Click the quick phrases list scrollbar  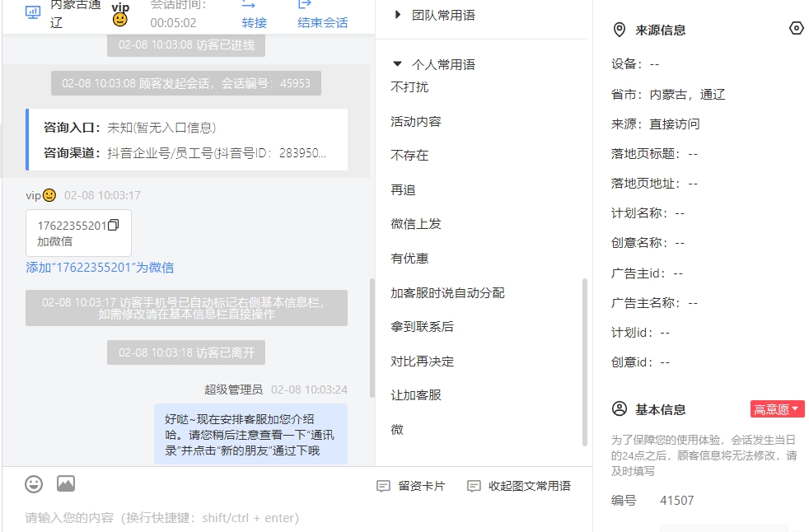point(585,362)
